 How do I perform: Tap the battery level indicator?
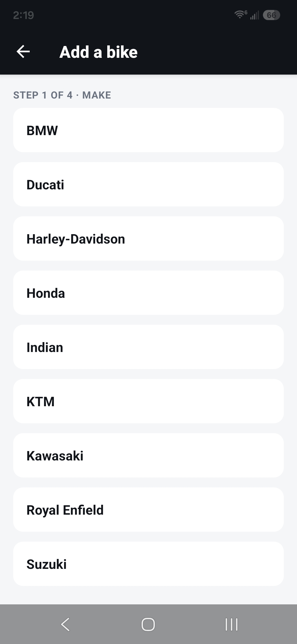point(271,15)
